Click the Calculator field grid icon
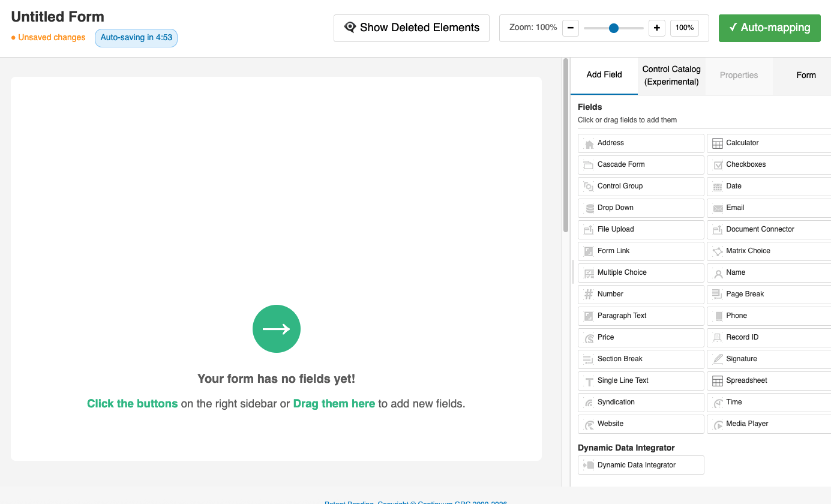The image size is (831, 504). tap(718, 143)
